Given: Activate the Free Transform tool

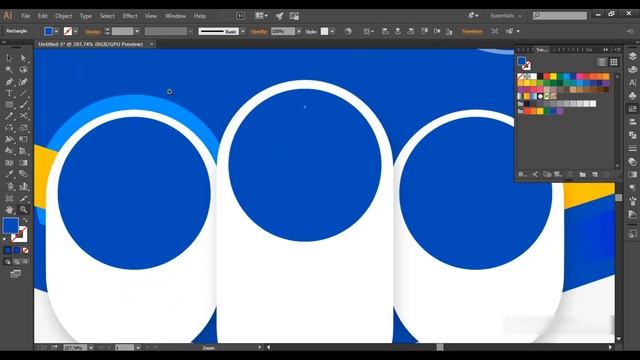Looking at the screenshot, I should pos(23,139).
